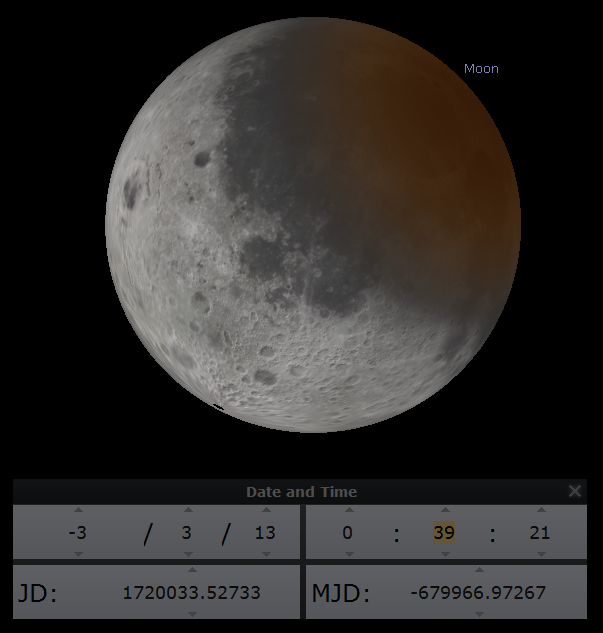This screenshot has width=603, height=633.
Task: Decrease the seconds value with down arrow
Action: pos(541,554)
